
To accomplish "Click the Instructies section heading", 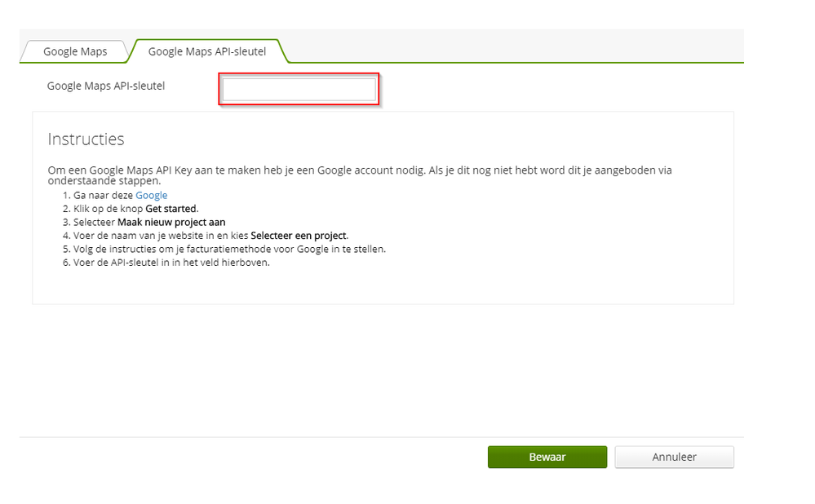I will pyautogui.click(x=86, y=139).
